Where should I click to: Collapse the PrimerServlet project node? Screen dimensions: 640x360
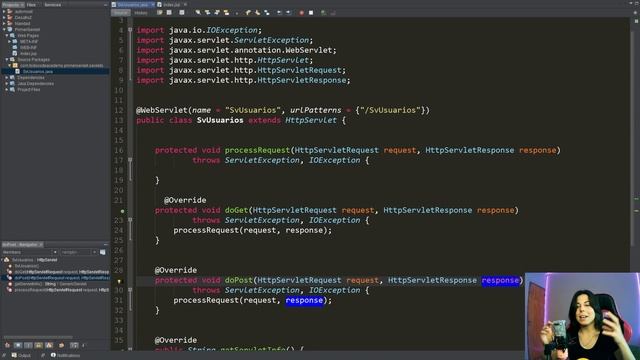(4, 29)
